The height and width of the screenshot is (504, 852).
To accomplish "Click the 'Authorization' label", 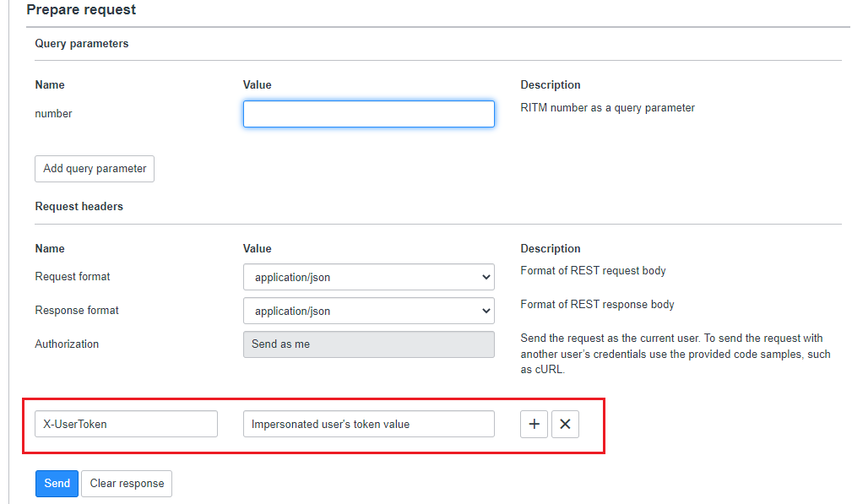I will point(67,344).
